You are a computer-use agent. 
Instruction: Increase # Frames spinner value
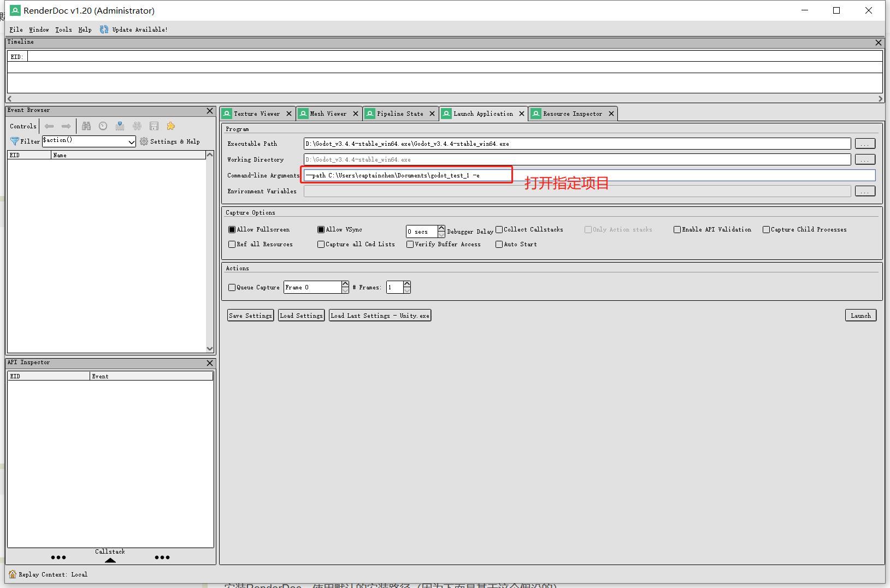(x=407, y=284)
